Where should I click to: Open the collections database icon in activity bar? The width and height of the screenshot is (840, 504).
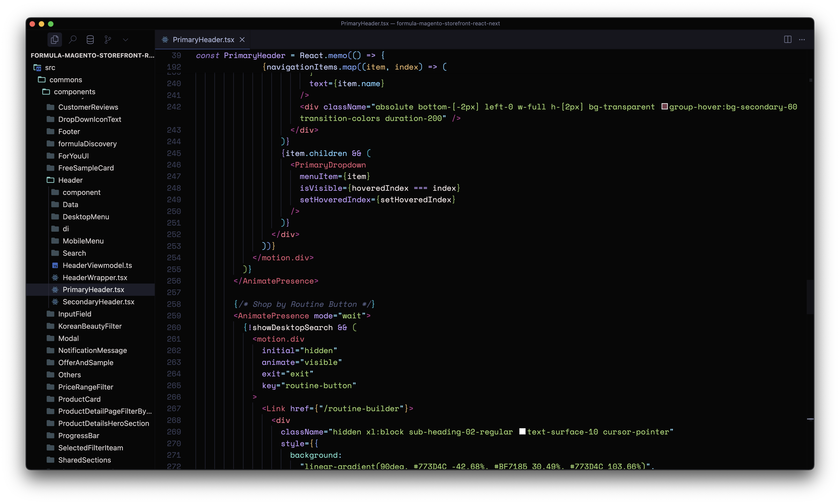(90, 39)
